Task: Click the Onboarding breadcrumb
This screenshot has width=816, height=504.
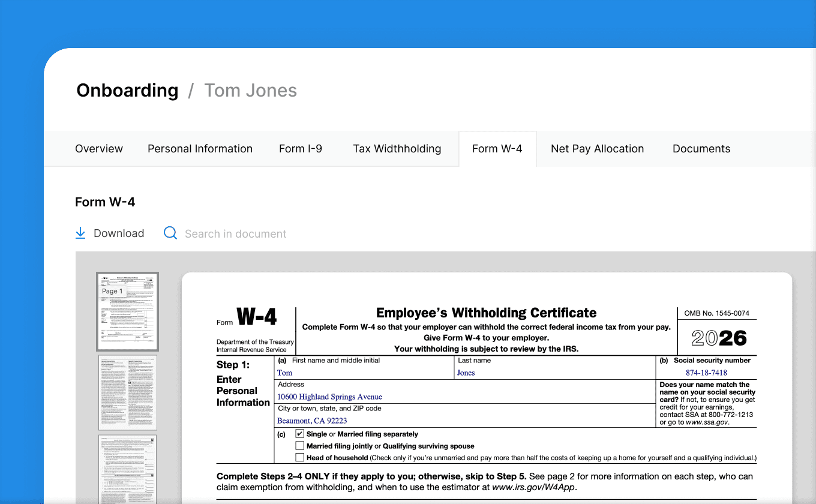Action: [x=127, y=90]
